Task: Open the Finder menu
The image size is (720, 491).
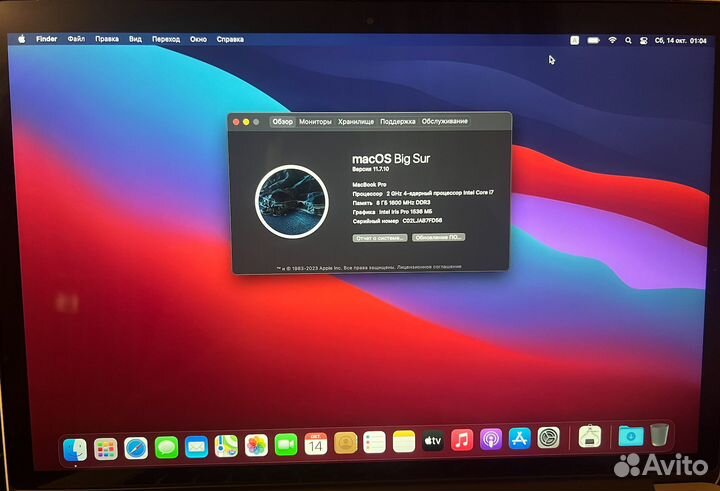Action: [47, 39]
